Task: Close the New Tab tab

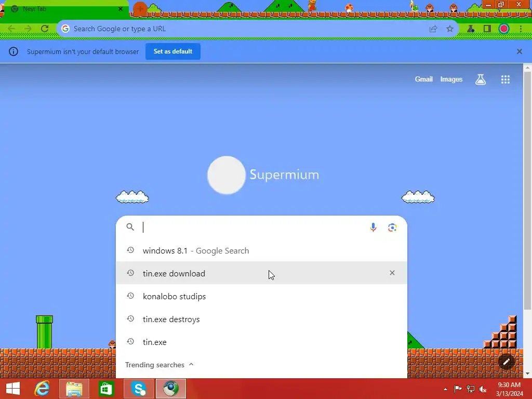Action: (x=121, y=9)
